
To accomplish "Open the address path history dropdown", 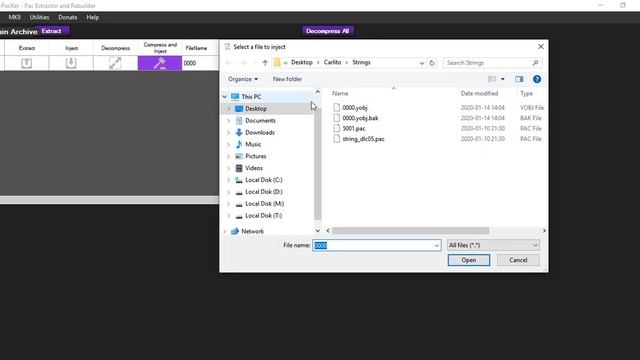I will (422, 63).
